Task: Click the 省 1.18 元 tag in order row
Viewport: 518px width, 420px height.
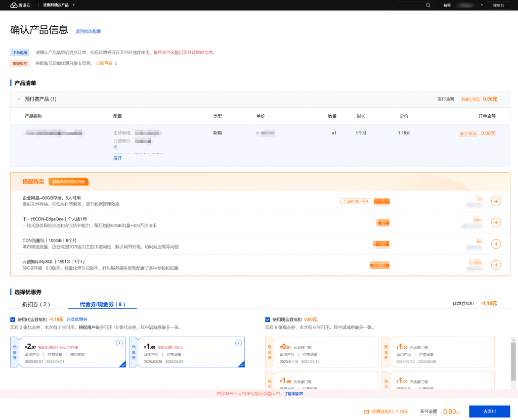Action: 468,134
